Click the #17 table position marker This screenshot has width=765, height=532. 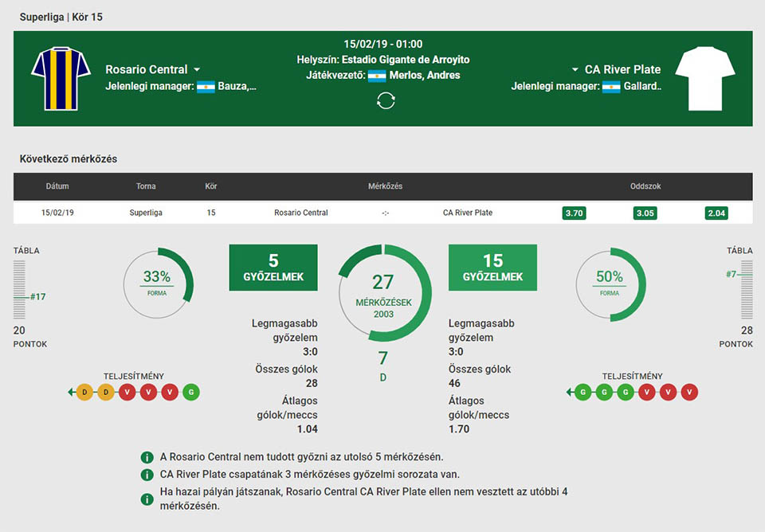point(37,296)
